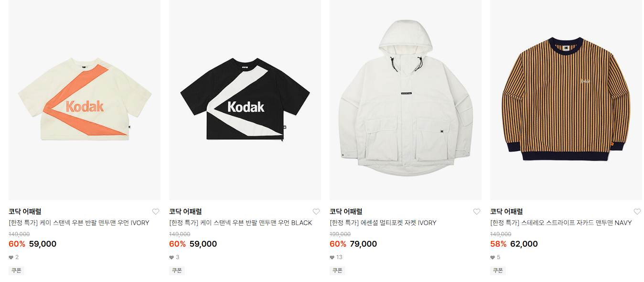
Task: Click 코닥 어패럴 brand above jacket
Action: click(346, 211)
